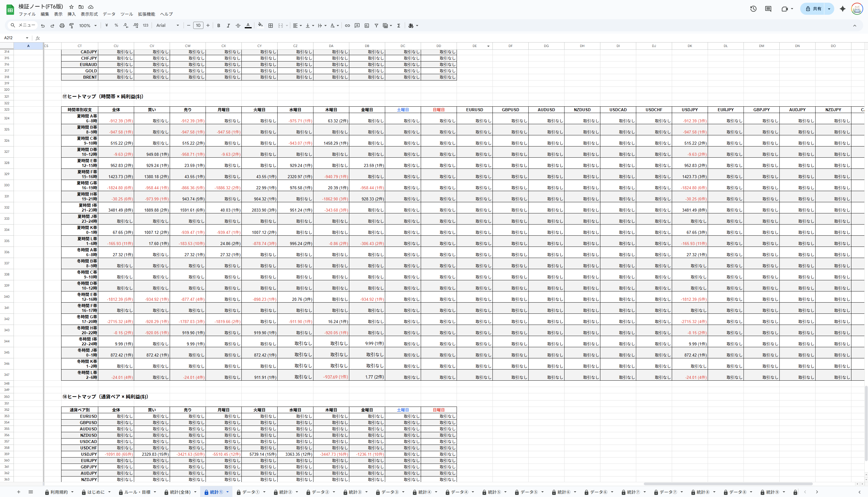Open the zoom 100% dropdown
The image size is (868, 497).
pyautogui.click(x=88, y=26)
